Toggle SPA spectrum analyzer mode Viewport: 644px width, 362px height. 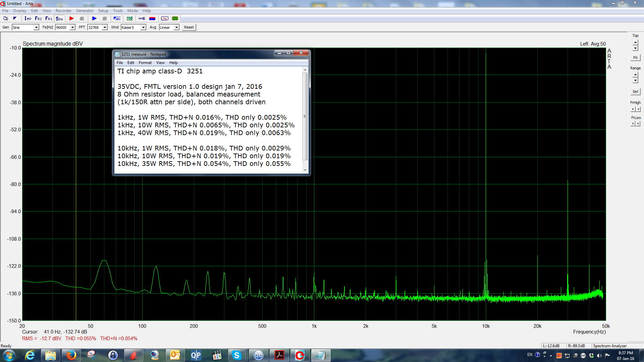[x=59, y=18]
